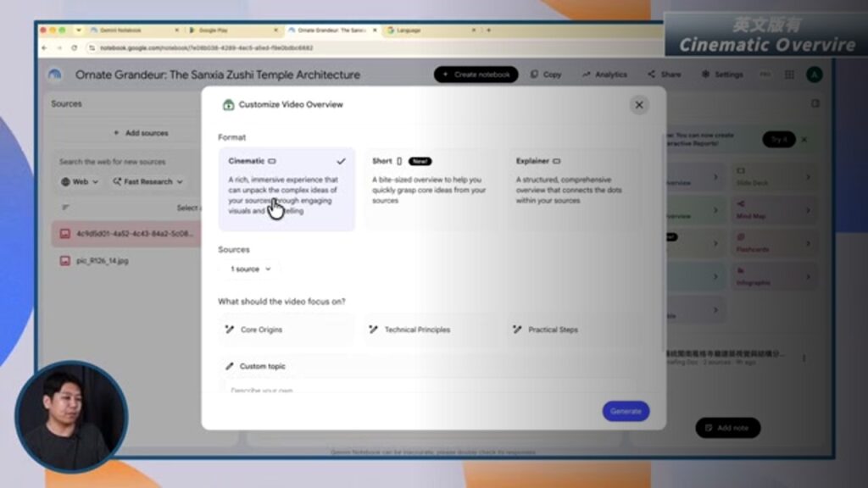Select the Cinematic format card
The image size is (868, 488).
pyautogui.click(x=287, y=189)
